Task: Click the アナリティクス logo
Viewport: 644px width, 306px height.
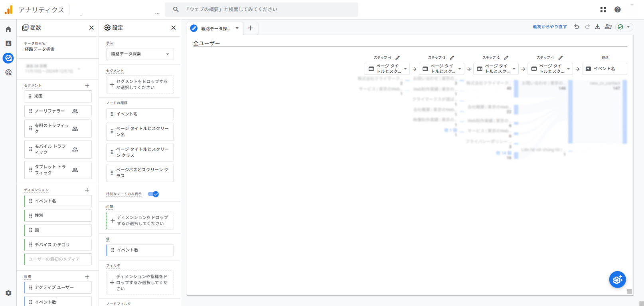Action: pos(34,10)
